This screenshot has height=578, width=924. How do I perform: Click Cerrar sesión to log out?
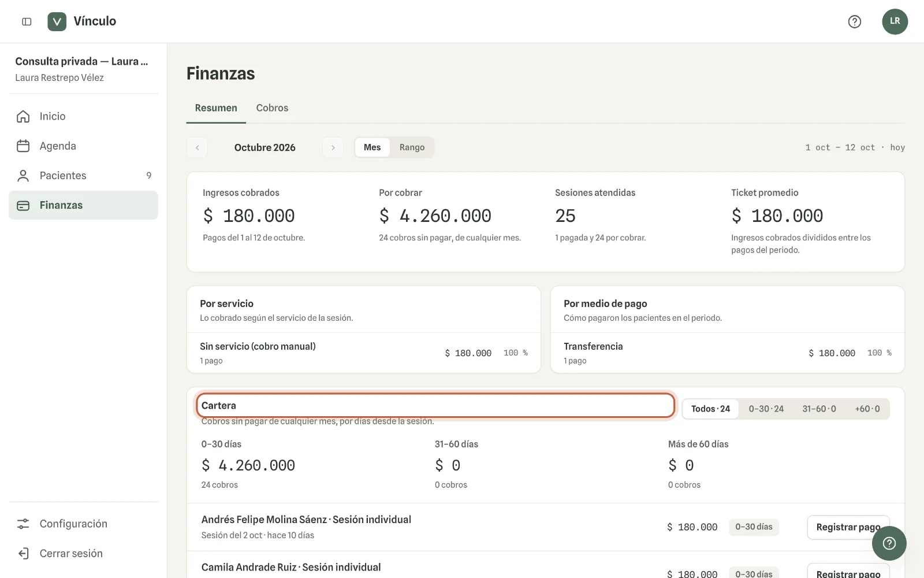coord(83,553)
